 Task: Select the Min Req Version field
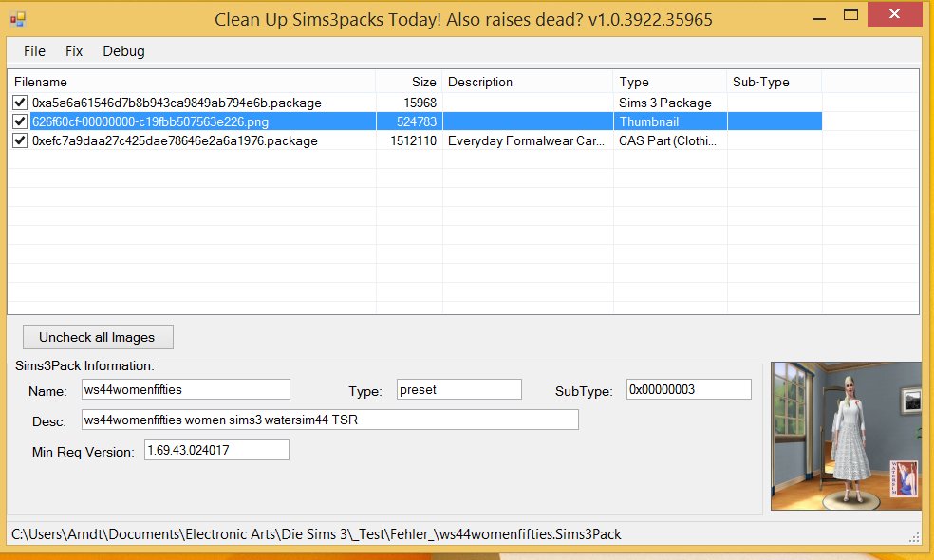coord(215,450)
